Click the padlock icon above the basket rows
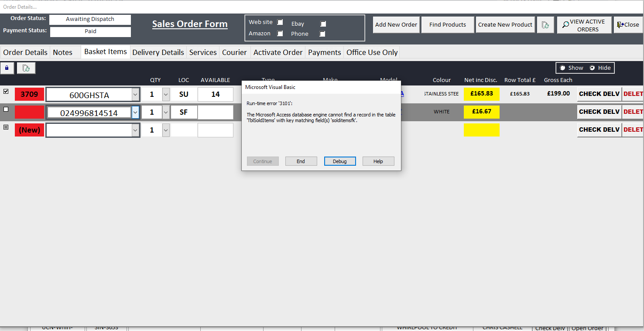 (7, 68)
